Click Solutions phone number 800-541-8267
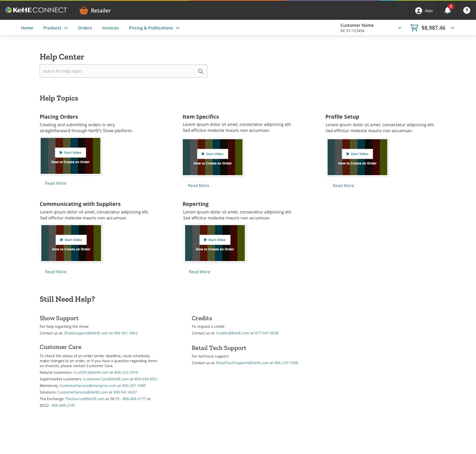The width and height of the screenshot is (476, 454). coord(125,392)
